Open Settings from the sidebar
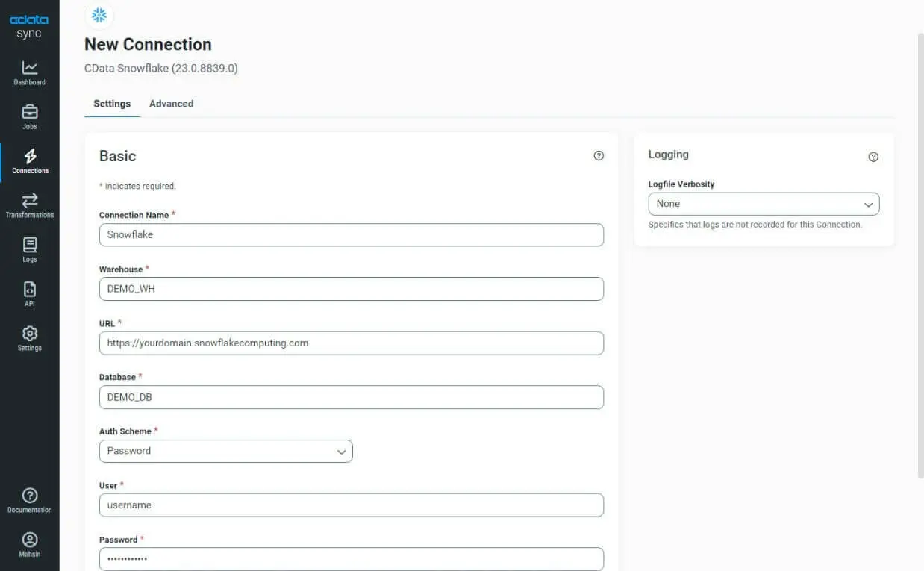 coord(30,337)
